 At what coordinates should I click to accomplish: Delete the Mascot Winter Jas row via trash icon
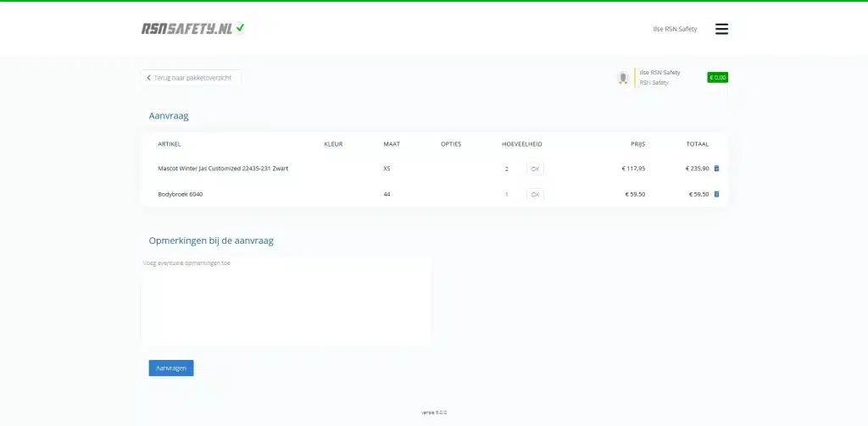[716, 169]
